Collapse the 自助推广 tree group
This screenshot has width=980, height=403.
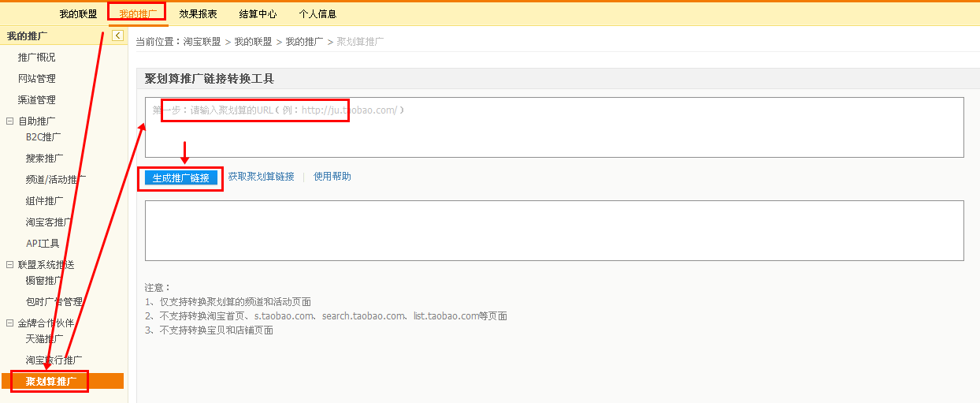[10, 121]
